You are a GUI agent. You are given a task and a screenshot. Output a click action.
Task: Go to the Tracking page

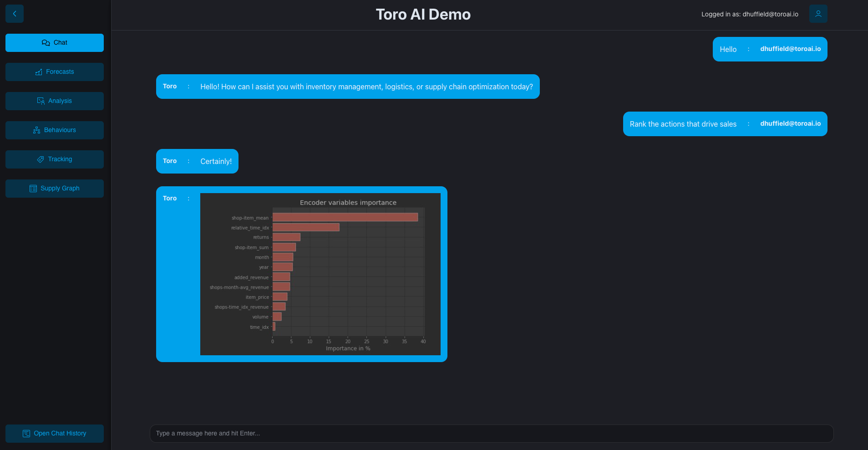click(60, 159)
